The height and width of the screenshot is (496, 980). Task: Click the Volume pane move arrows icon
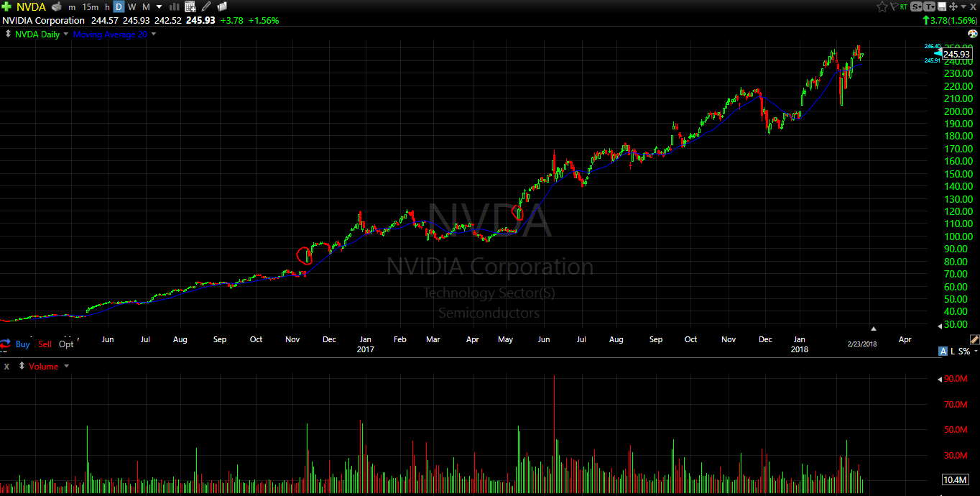click(x=22, y=367)
